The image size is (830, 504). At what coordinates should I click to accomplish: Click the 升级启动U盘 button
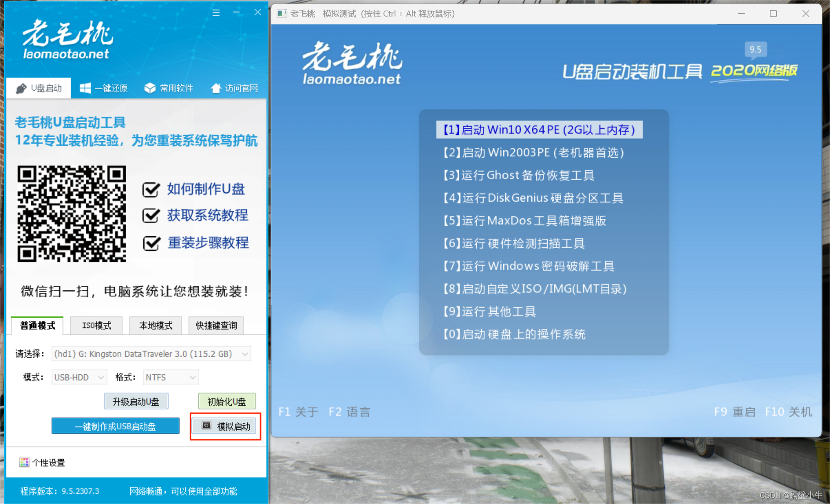pos(136,401)
